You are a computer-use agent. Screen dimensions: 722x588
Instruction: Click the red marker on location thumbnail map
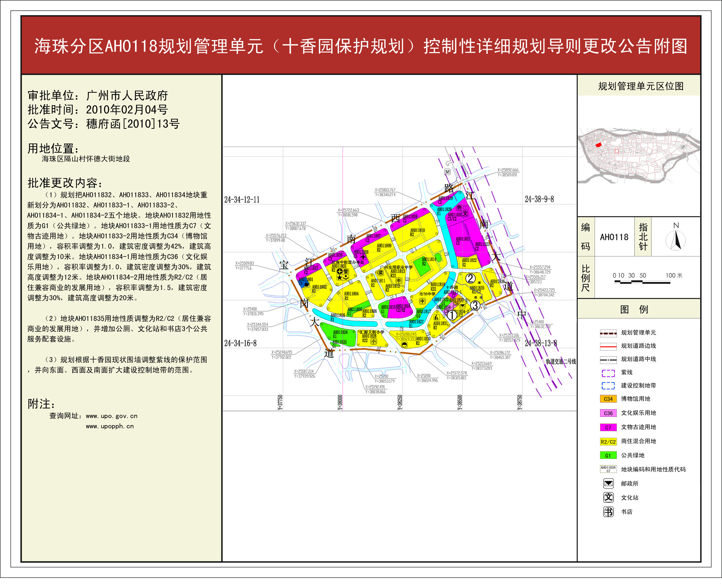tap(598, 145)
